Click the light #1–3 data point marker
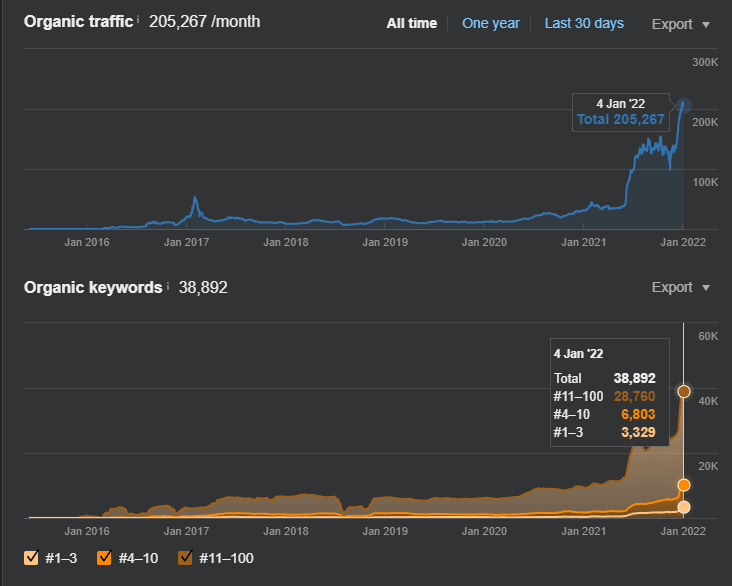This screenshot has height=586, width=732. point(684,507)
